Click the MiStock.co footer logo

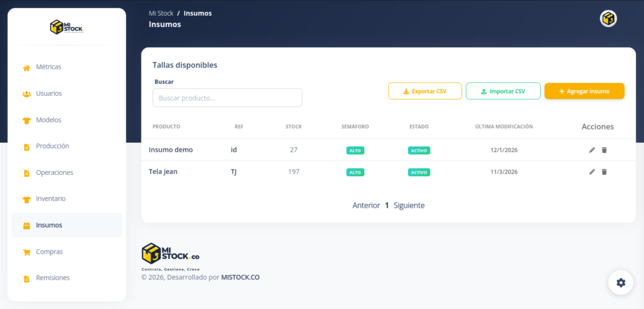[170, 254]
